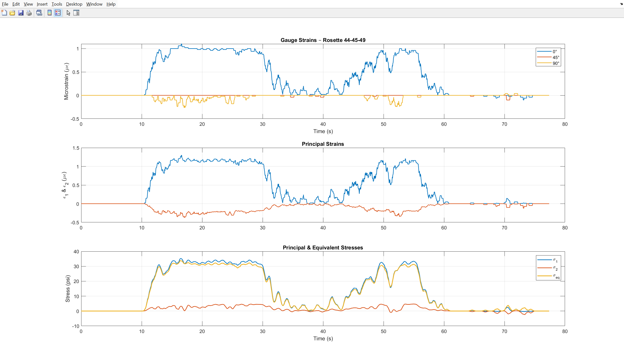624x364 pixels.
Task: Open a file with the folder icon
Action: tap(12, 13)
